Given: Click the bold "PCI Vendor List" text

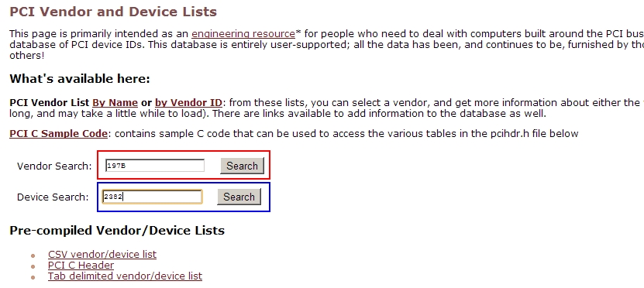Looking at the screenshot, I should (50, 102).
